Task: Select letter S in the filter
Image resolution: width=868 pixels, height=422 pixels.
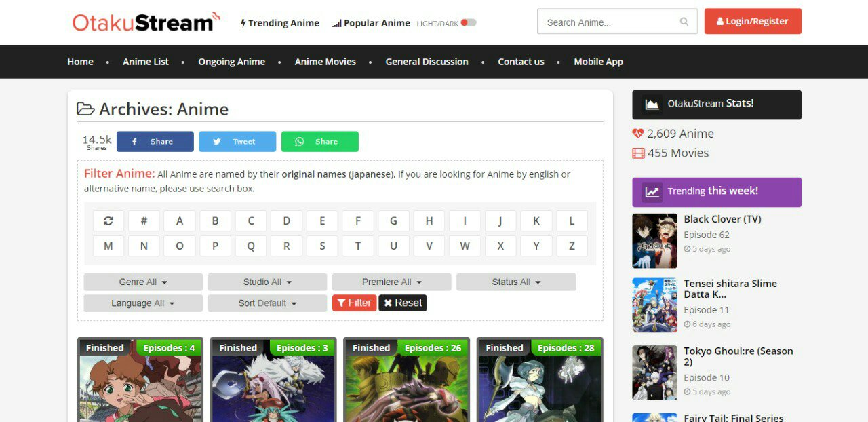Action: [x=322, y=246]
